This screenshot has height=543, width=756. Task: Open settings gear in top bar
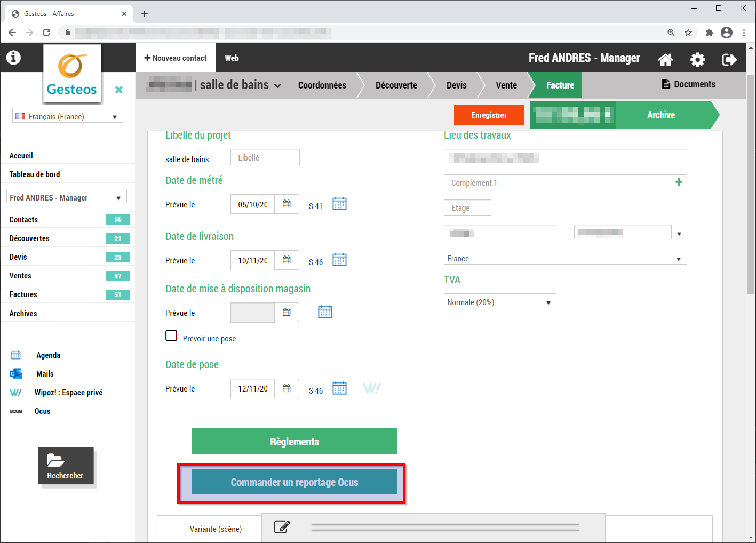point(697,59)
